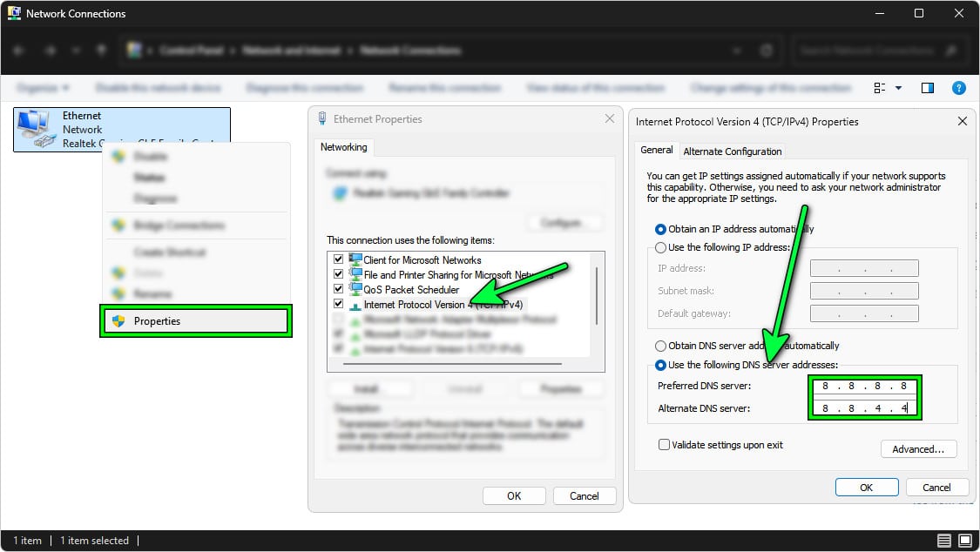Enable Validate settings upon exit
This screenshot has height=552, width=980.
click(x=665, y=445)
